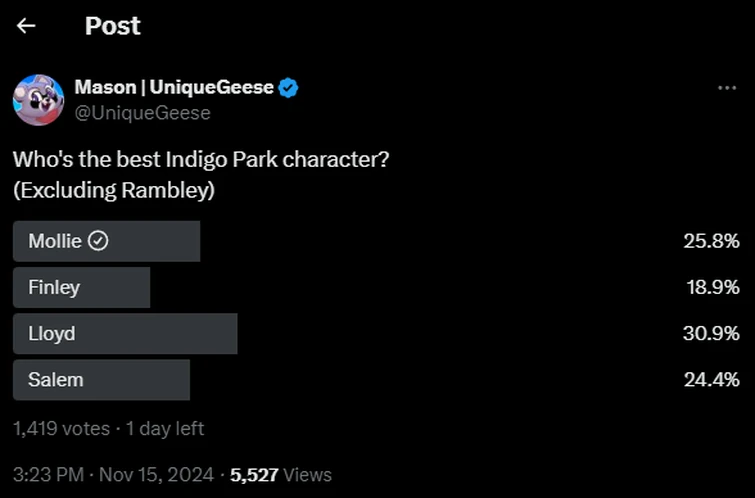The height and width of the screenshot is (498, 755).
Task: Click the 24.4% Salem percentage
Action: click(711, 379)
